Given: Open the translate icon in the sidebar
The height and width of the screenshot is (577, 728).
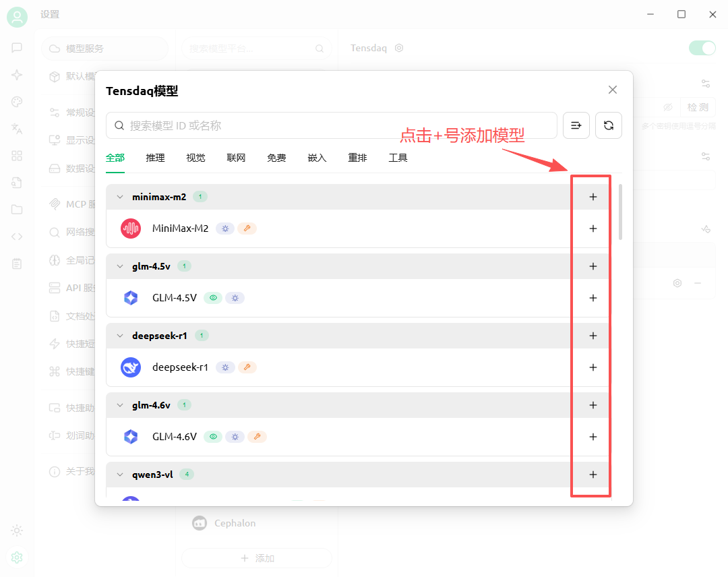Looking at the screenshot, I should tap(17, 129).
